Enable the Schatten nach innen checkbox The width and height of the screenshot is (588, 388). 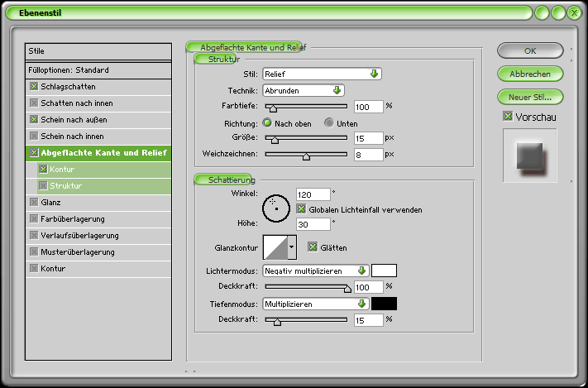pyautogui.click(x=34, y=103)
